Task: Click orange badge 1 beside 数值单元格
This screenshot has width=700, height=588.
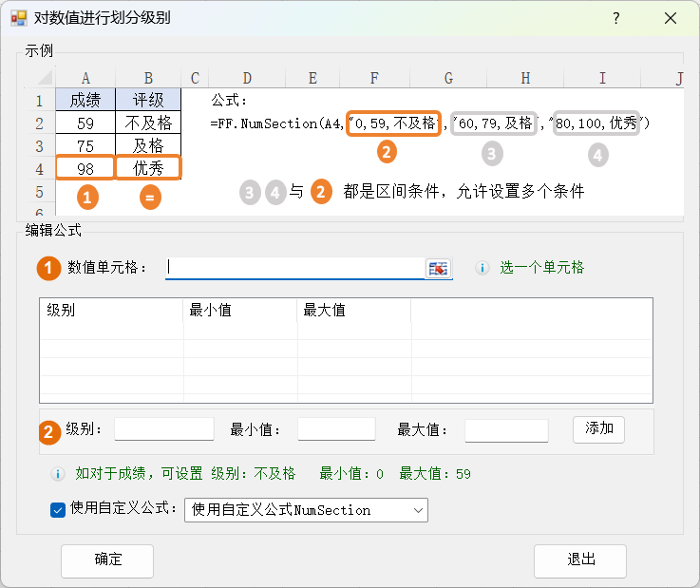Action: coord(49,268)
